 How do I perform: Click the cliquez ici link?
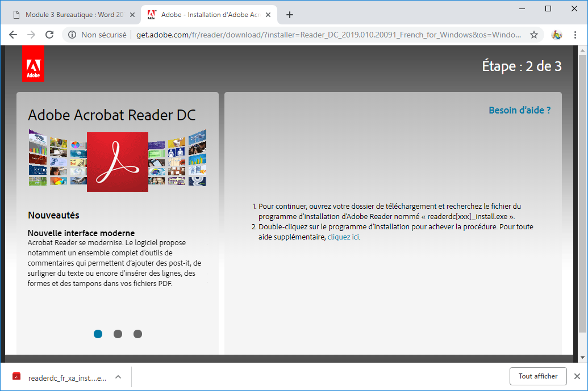343,237
